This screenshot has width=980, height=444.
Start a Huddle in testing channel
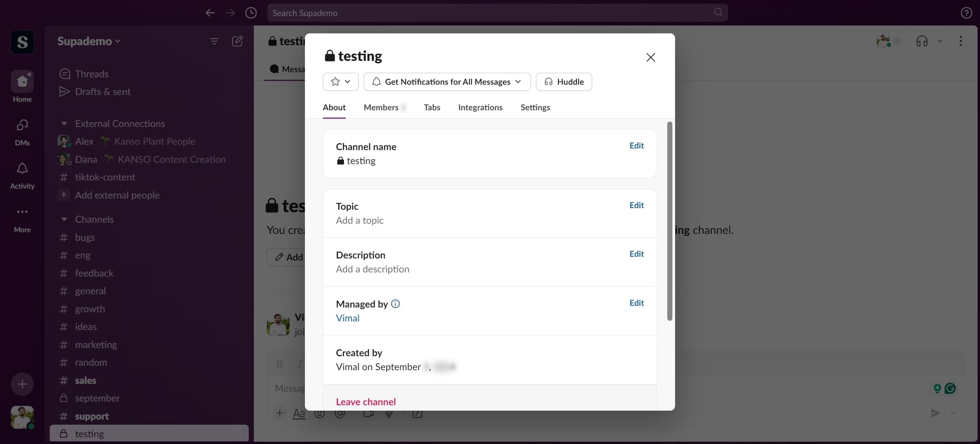point(564,82)
